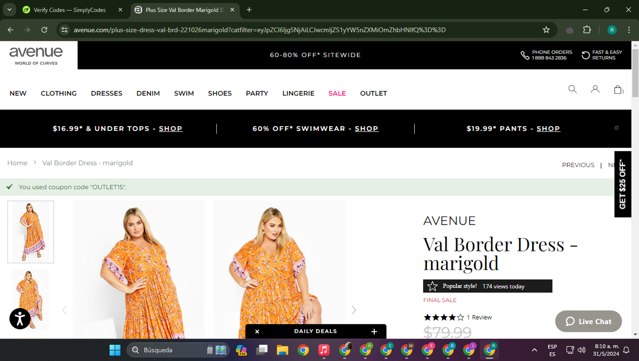The height and width of the screenshot is (361, 639).
Task: Go back to the previous page
Action: pos(11,30)
